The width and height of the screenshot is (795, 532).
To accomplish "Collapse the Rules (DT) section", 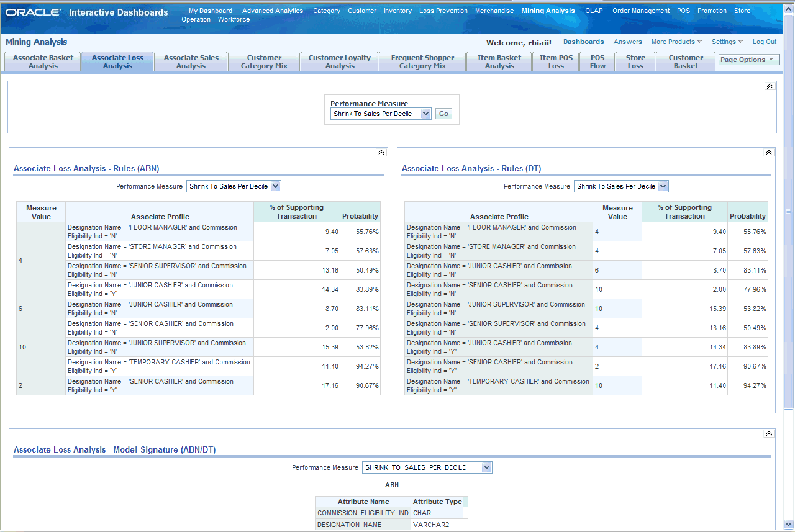I will tap(769, 153).
